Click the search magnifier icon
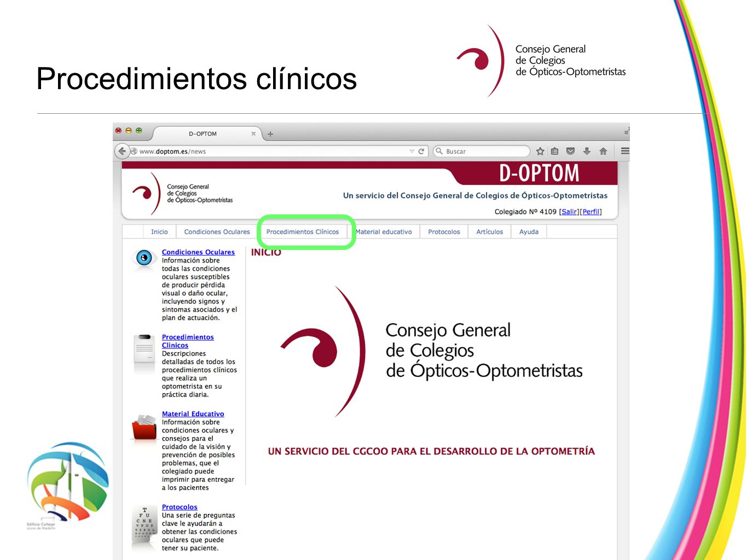747x560 pixels. (x=439, y=151)
